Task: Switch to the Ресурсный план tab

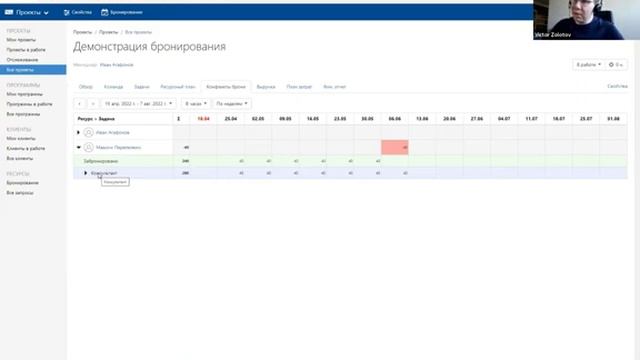Action: [x=178, y=87]
